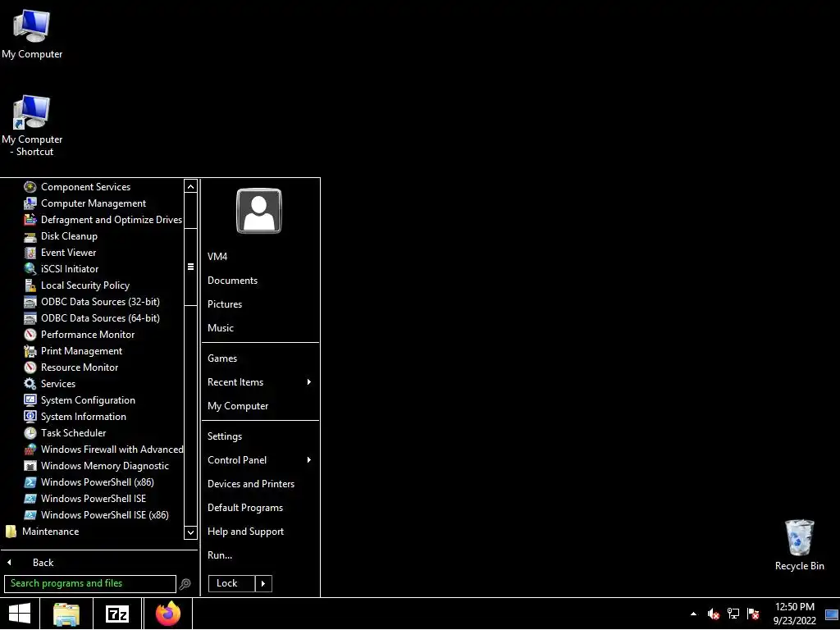This screenshot has width=840, height=630.
Task: Open Devices and Printers
Action: [x=251, y=484]
